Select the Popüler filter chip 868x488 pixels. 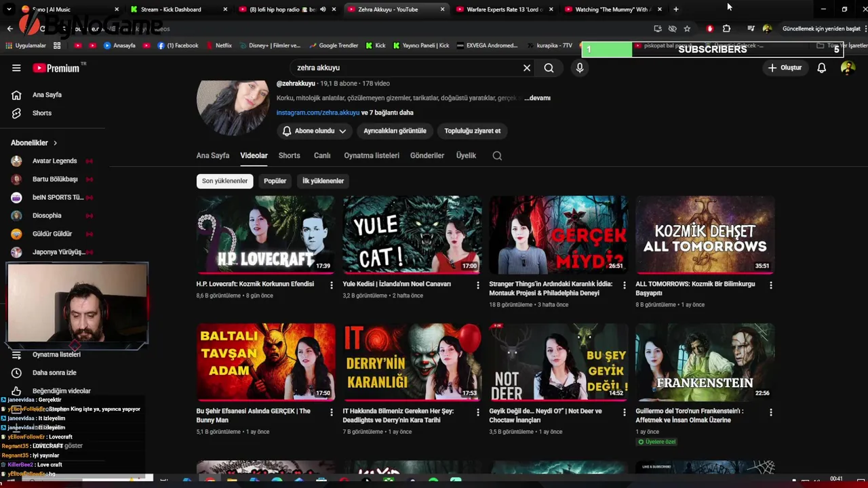pos(275,181)
